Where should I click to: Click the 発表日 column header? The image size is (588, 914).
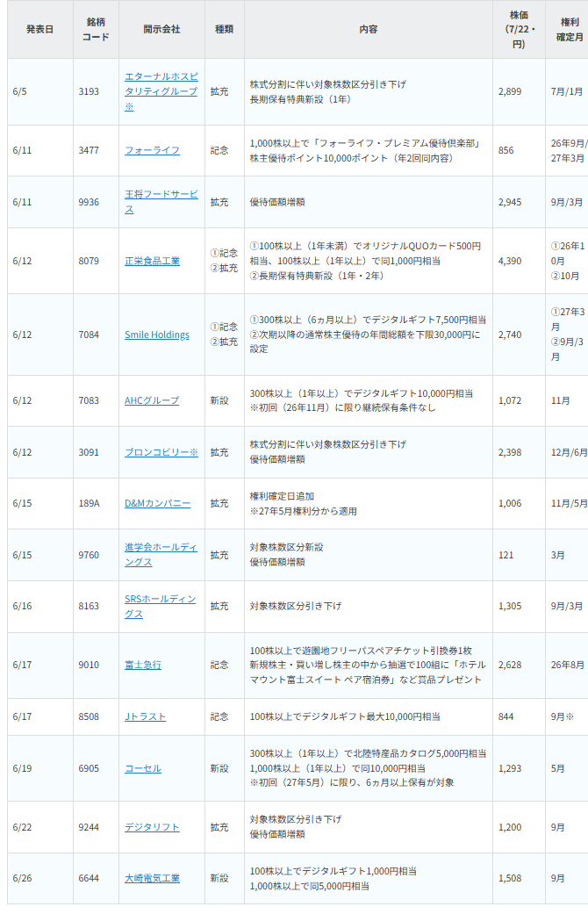[x=39, y=29]
